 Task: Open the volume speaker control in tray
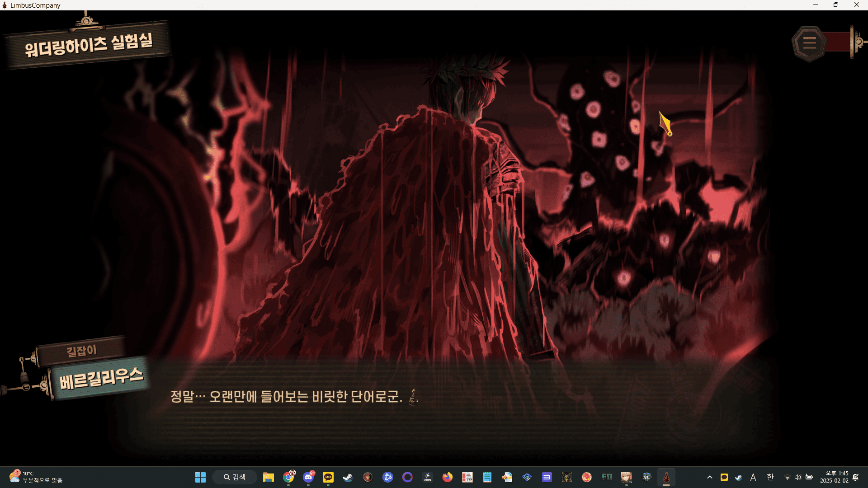coord(798,477)
